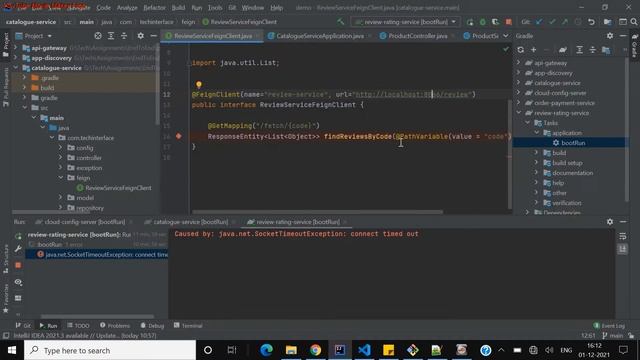Viewport: 640px width, 360px height.
Task: Open Search Everywhere magnifier icon
Action: [x=634, y=22]
